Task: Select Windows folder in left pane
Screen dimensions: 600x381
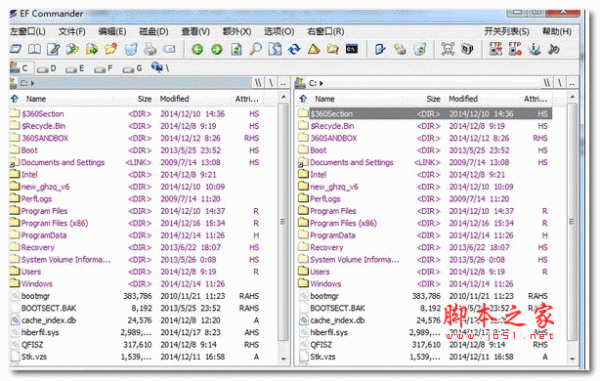Action: click(37, 284)
